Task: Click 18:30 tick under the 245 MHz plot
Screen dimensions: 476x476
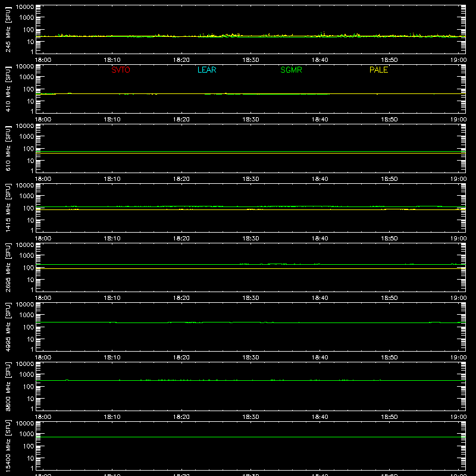Action: coord(250,60)
